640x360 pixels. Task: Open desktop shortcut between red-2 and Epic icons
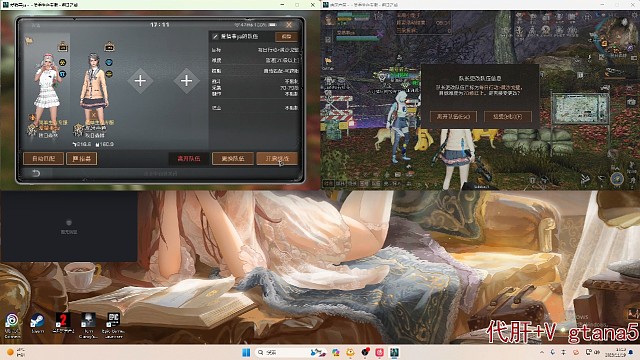(88, 325)
